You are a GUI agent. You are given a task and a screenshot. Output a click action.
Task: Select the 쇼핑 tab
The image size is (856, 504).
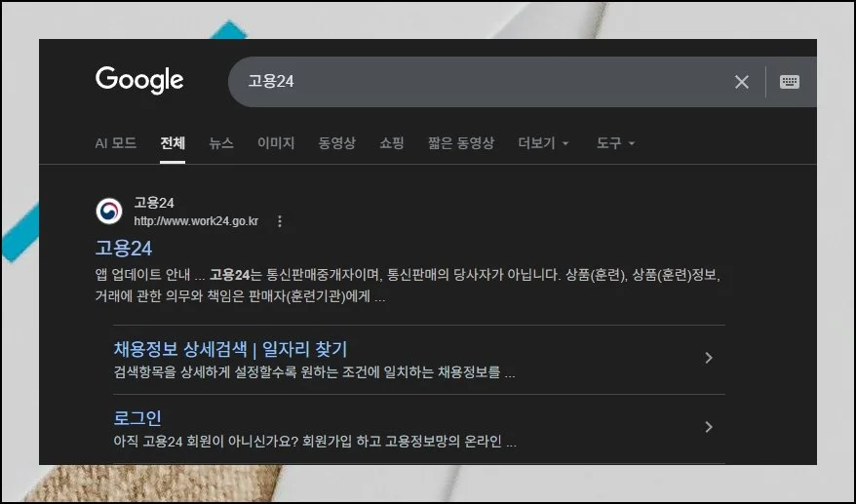(x=392, y=143)
